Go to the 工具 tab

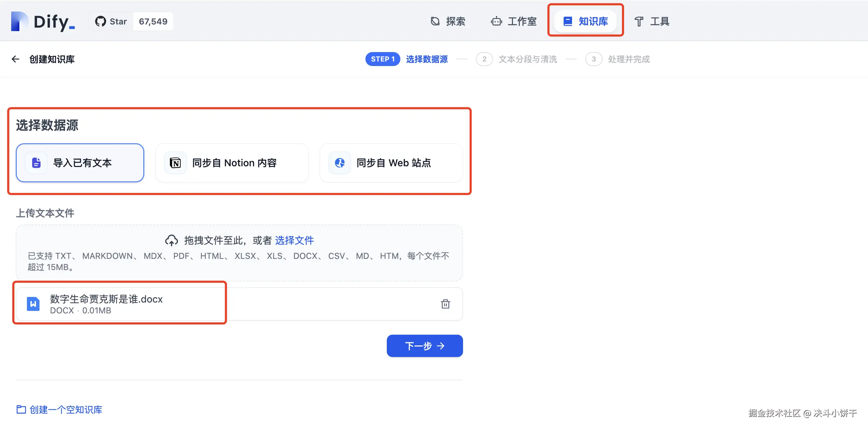pyautogui.click(x=652, y=22)
